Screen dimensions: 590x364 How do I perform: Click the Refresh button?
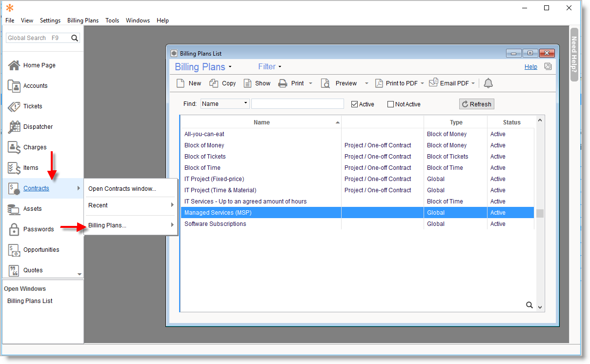(476, 104)
